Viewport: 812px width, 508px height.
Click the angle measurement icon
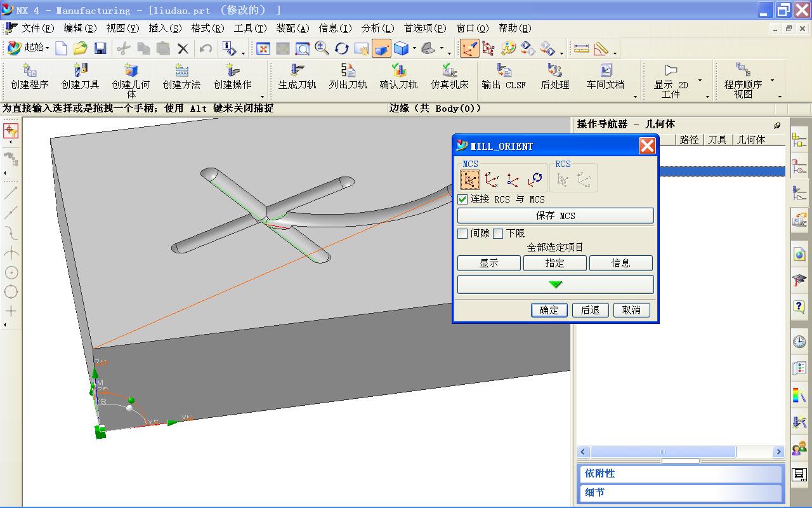point(600,48)
